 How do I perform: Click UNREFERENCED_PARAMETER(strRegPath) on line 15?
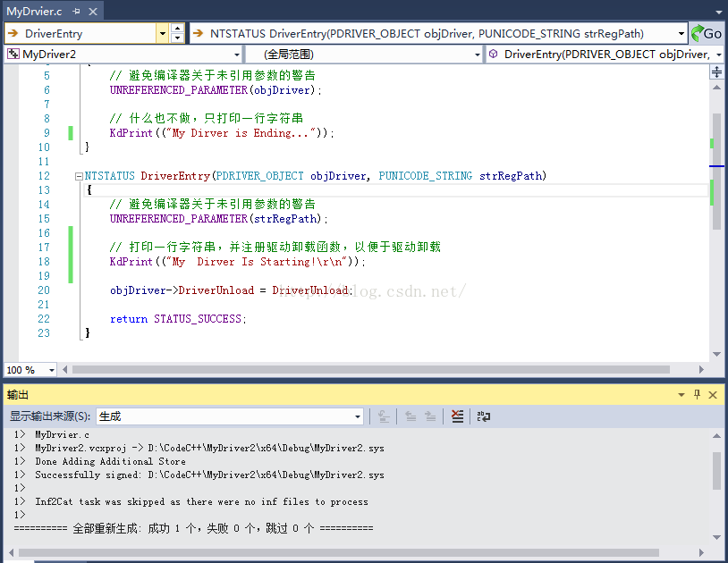coord(218,219)
